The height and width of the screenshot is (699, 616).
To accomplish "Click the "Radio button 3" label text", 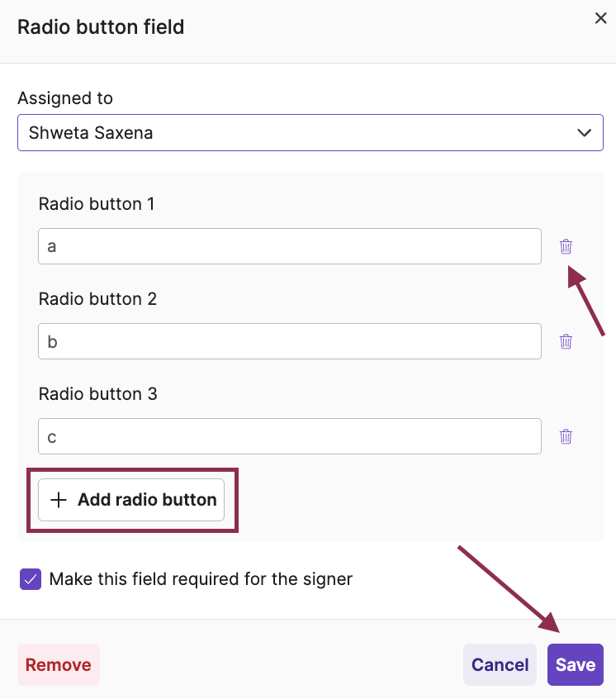I will [x=97, y=394].
